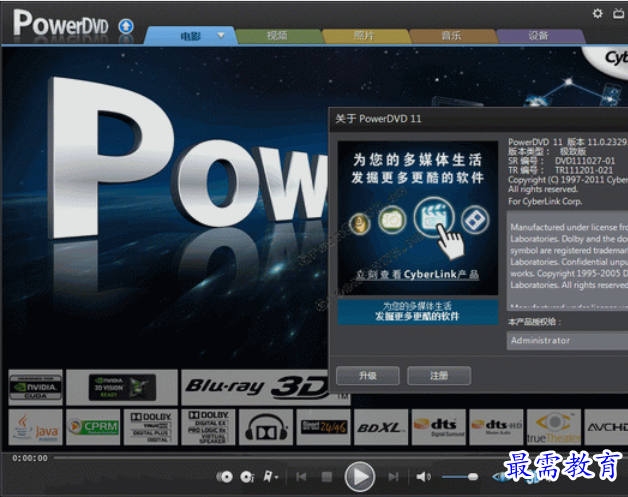This screenshot has width=628, height=497.
Task: Click the dts Digital Surround logo
Action: click(x=439, y=427)
